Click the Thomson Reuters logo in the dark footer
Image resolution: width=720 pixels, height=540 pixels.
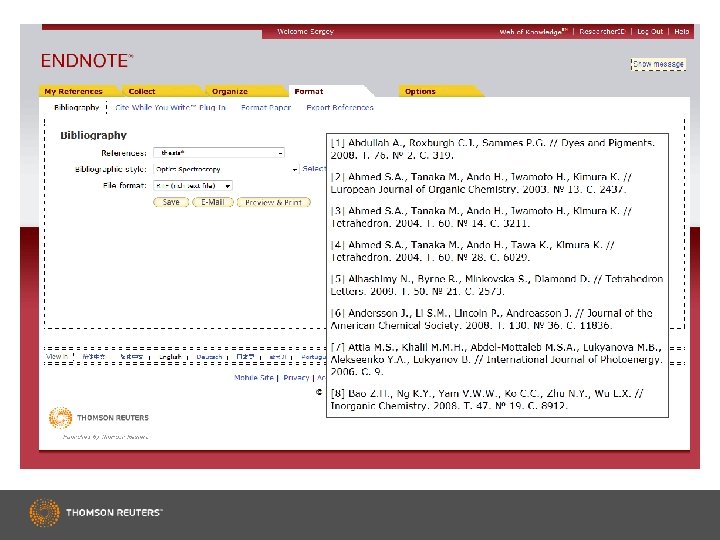click(96, 512)
